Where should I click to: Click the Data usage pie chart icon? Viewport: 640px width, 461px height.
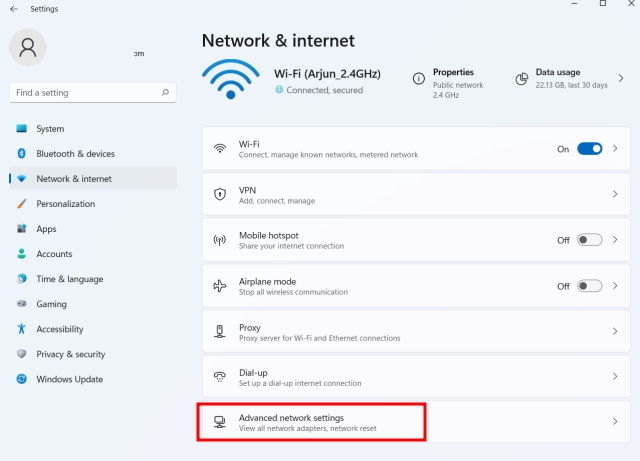coord(522,78)
